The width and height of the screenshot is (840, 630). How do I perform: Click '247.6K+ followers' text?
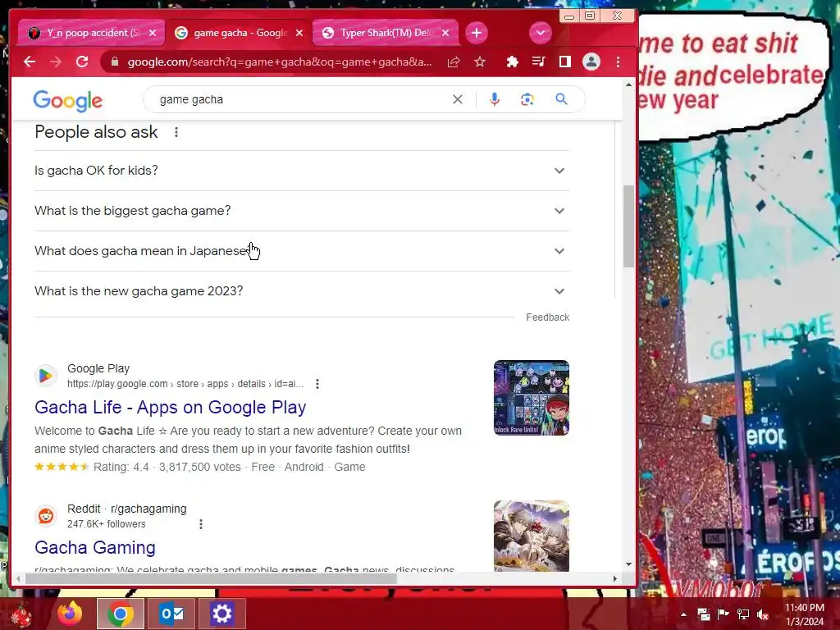click(x=106, y=524)
